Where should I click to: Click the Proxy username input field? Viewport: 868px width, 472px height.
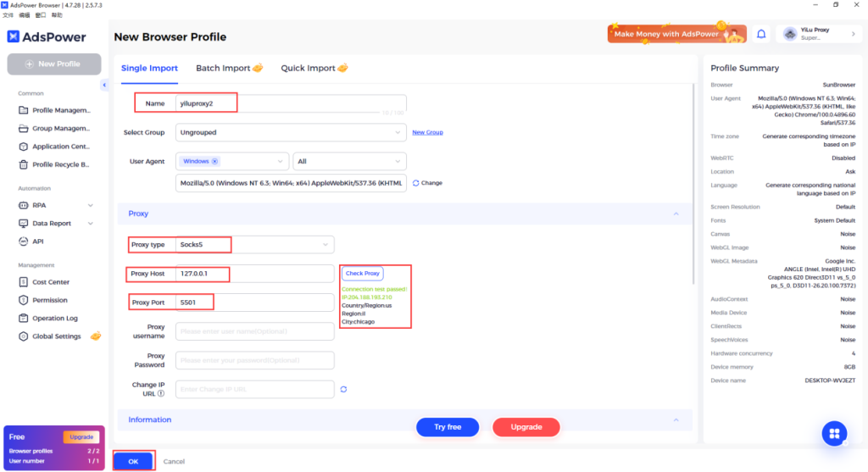(254, 331)
